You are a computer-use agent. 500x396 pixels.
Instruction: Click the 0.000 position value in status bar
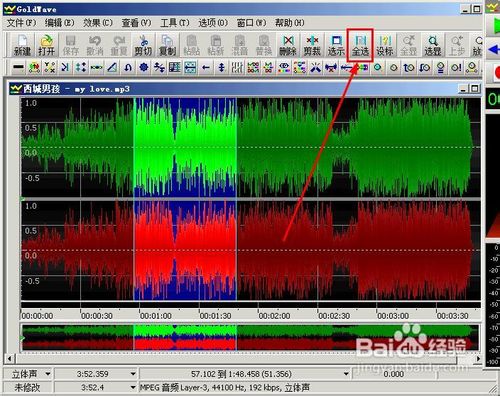pyautogui.click(x=393, y=374)
